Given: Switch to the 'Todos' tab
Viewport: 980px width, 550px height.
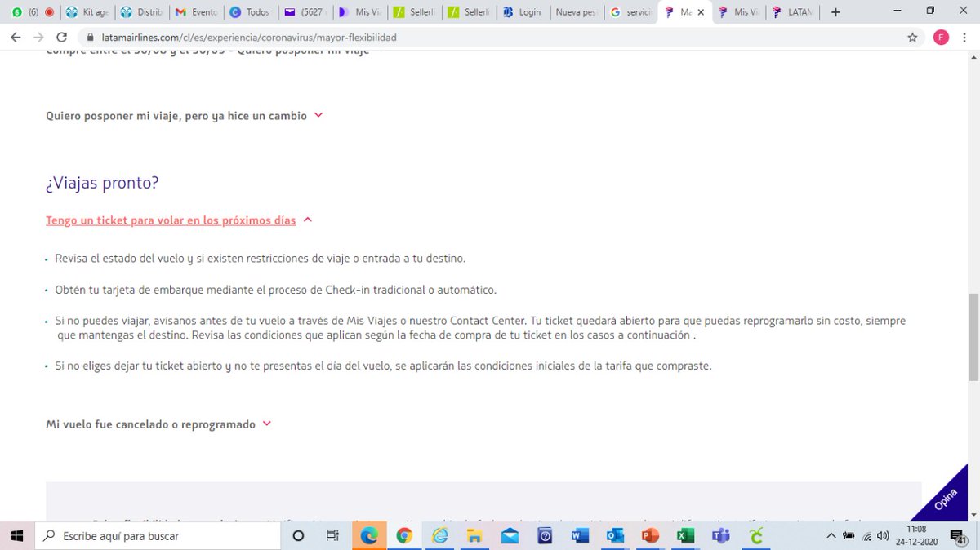Looking at the screenshot, I should 251,12.
